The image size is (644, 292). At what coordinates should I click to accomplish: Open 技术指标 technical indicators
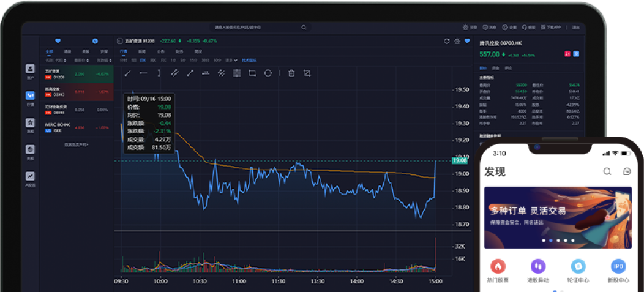[249, 61]
